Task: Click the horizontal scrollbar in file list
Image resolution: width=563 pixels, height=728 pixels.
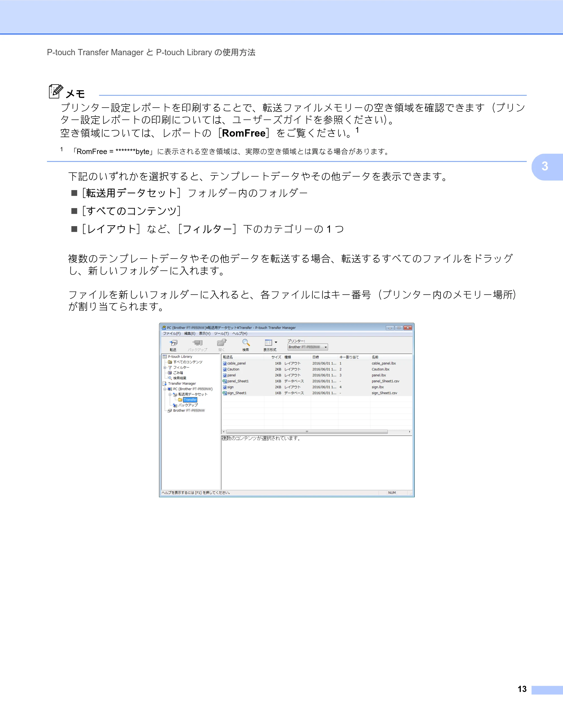Action: pos(307,432)
